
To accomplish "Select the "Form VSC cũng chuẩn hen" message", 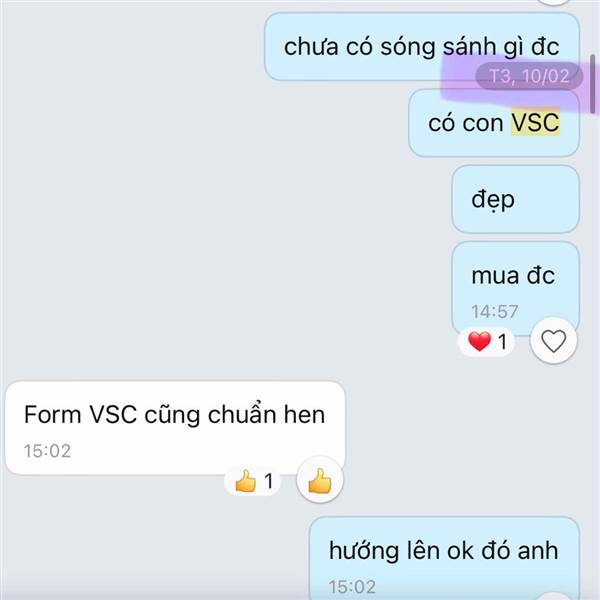I will click(175, 428).
